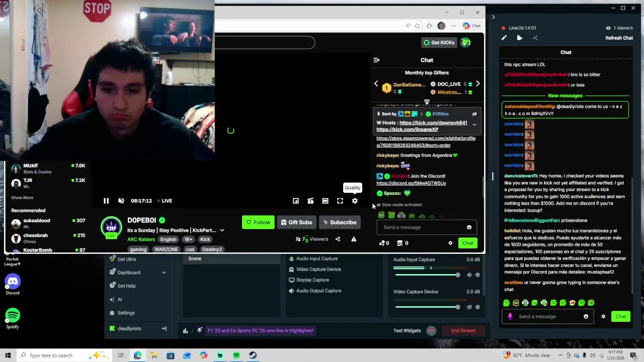Expand the Dashboard menu in Streamlabs
Screen dimensions: 644x362
(x=164, y=273)
